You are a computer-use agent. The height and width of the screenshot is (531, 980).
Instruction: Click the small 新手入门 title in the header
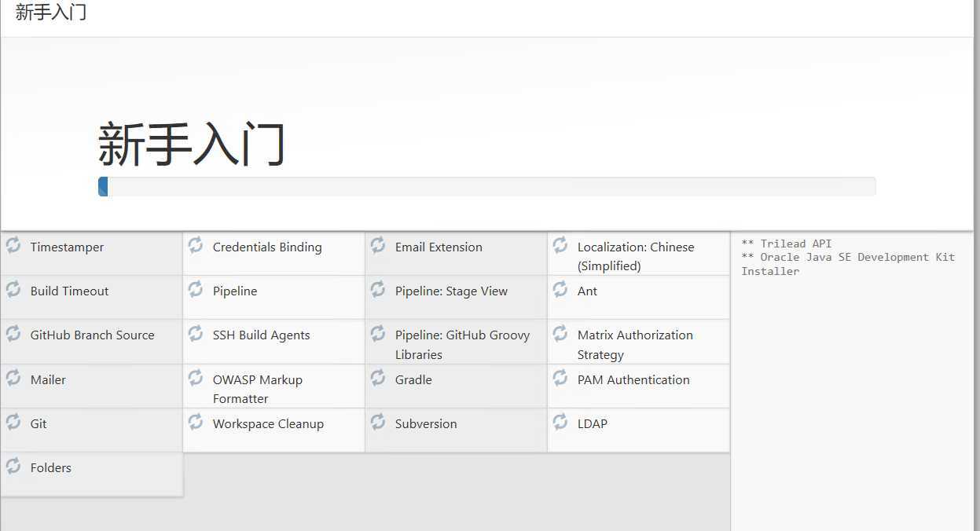click(51, 12)
